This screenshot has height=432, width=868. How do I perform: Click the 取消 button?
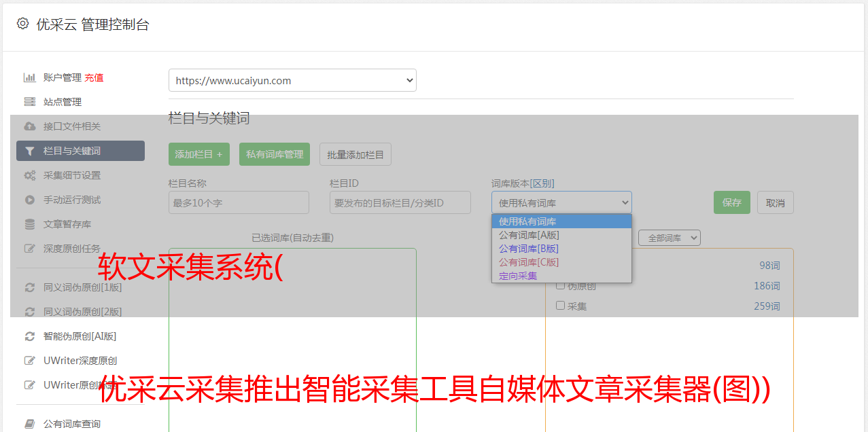tap(776, 202)
